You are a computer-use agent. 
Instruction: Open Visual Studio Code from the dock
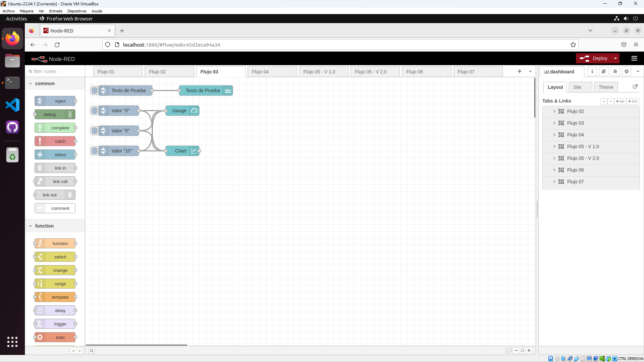point(12,105)
